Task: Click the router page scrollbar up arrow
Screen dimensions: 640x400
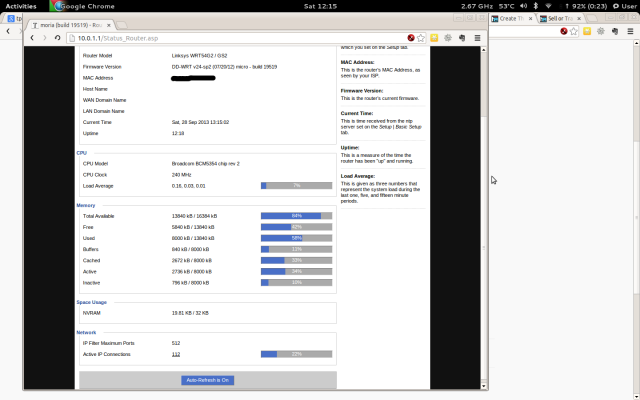Action: coord(484,50)
